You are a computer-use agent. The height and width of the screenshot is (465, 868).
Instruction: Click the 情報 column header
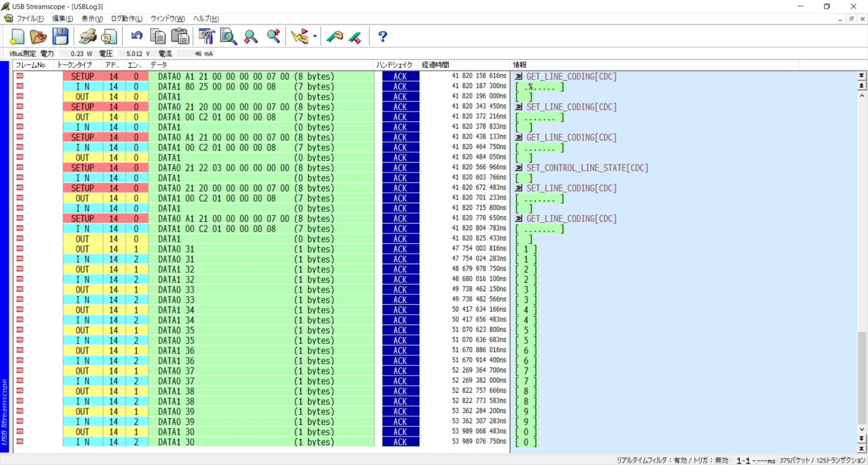coord(654,65)
